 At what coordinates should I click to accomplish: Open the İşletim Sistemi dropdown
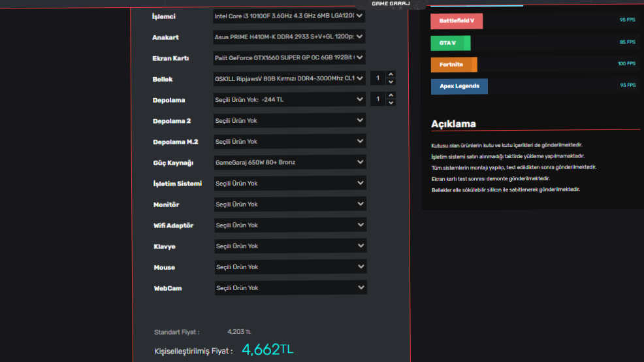[x=290, y=183]
